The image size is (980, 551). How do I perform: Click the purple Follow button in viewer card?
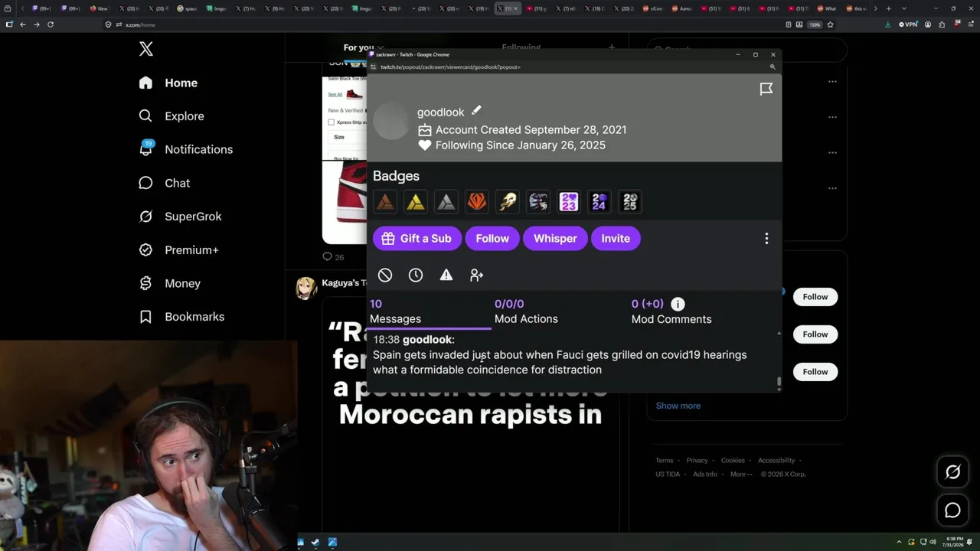(492, 238)
